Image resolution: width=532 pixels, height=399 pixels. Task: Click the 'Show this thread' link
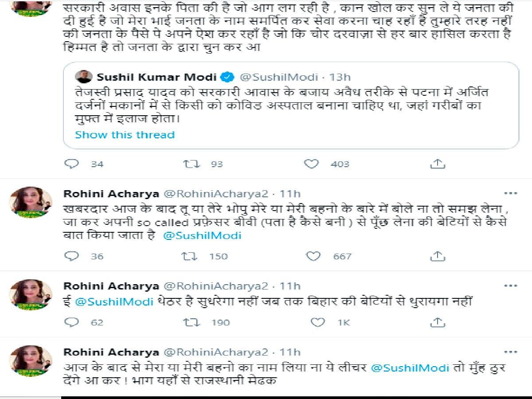click(x=125, y=135)
